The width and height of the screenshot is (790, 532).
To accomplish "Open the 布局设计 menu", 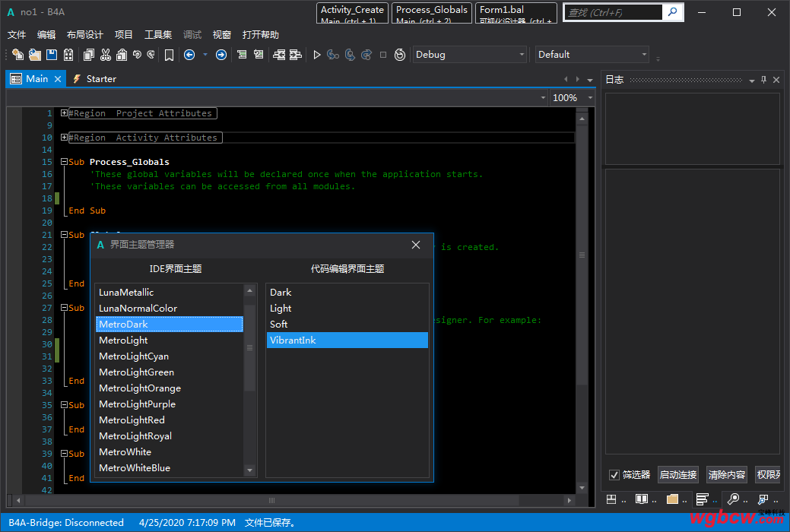I will click(x=85, y=35).
